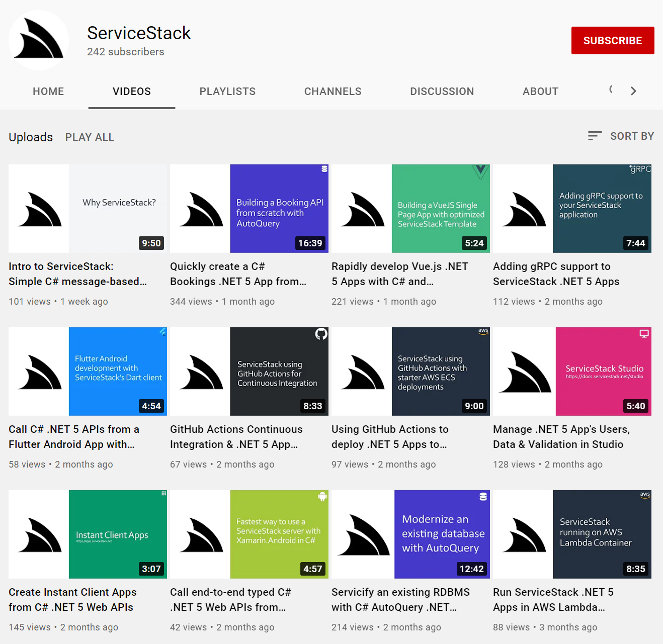Click the Uploads heading
This screenshot has width=663, height=644.
[x=31, y=137]
